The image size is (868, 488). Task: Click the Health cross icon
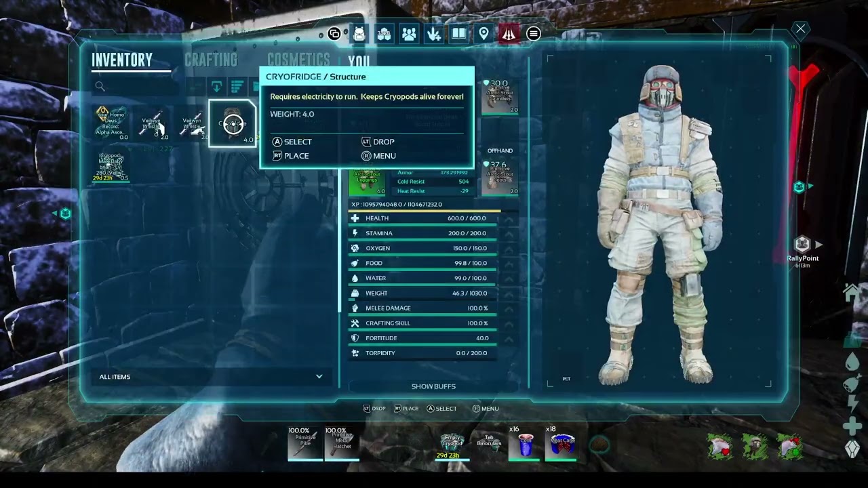coord(355,218)
